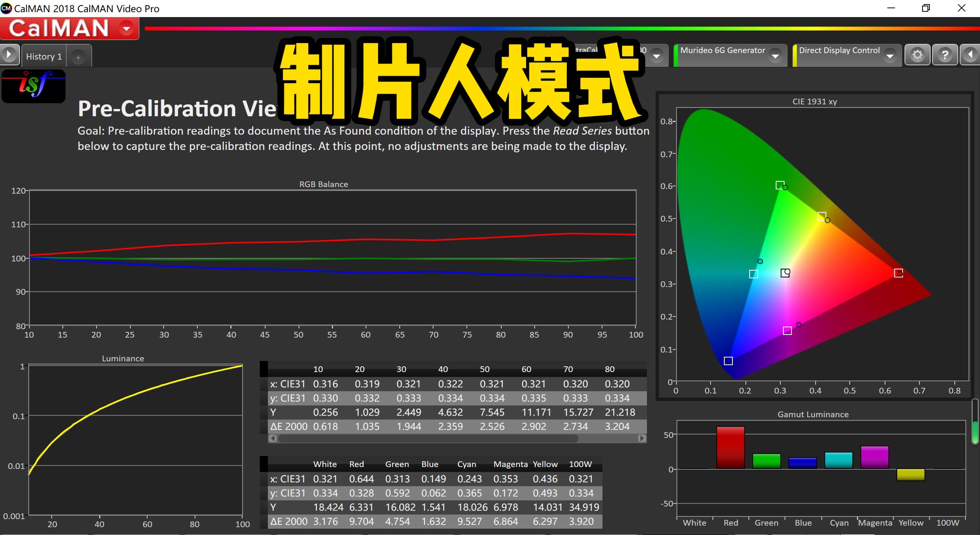Screen dimensions: 980x535
Task: Click the isf logo icon
Action: pyautogui.click(x=33, y=86)
